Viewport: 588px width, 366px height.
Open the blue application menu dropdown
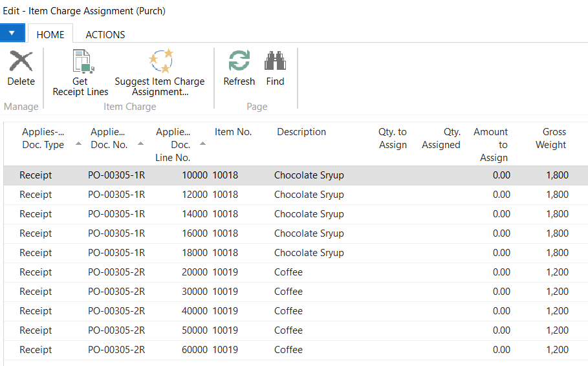point(12,34)
